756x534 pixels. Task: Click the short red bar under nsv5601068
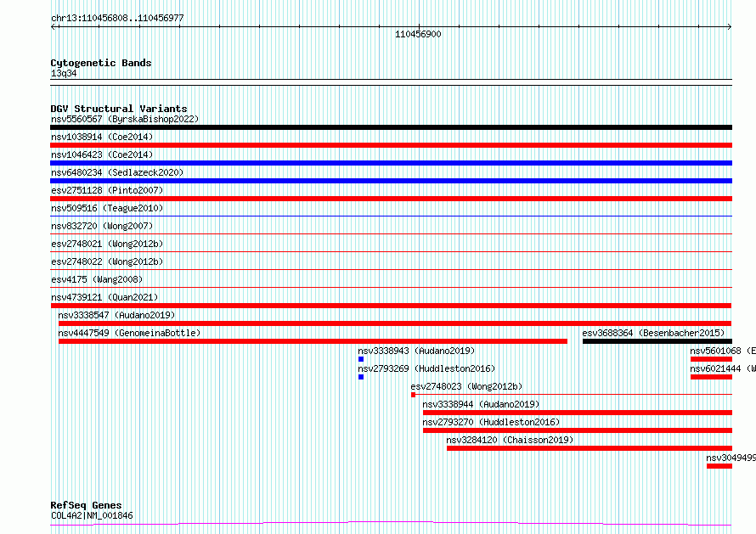[711, 359]
